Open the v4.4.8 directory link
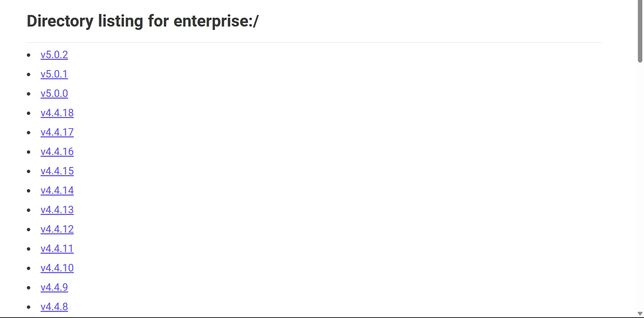 54,307
